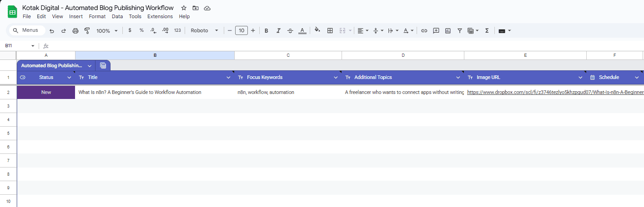
Task: Insert a chart
Action: pos(448,30)
